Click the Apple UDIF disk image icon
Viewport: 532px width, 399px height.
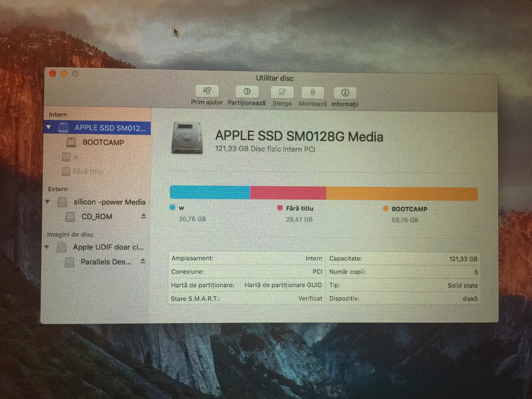pyautogui.click(x=61, y=247)
